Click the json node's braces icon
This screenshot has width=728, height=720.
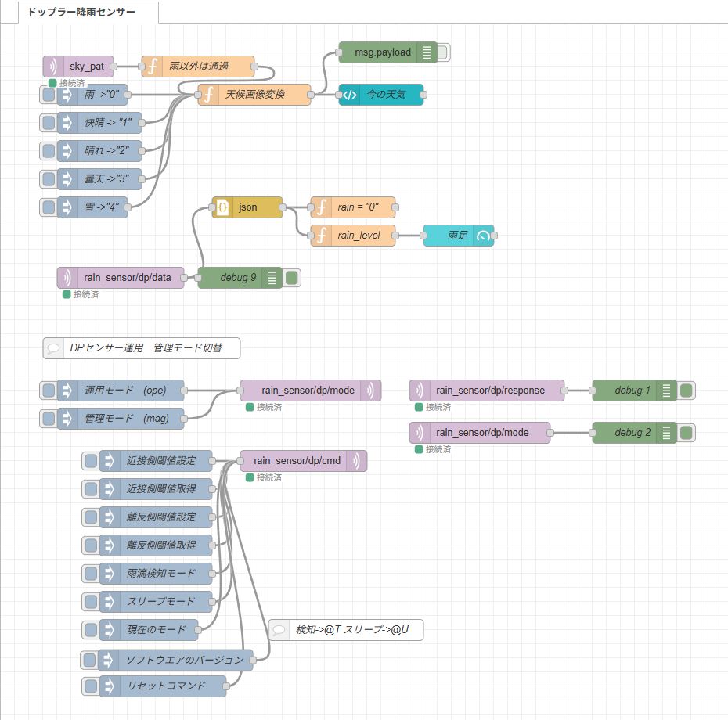coord(222,207)
